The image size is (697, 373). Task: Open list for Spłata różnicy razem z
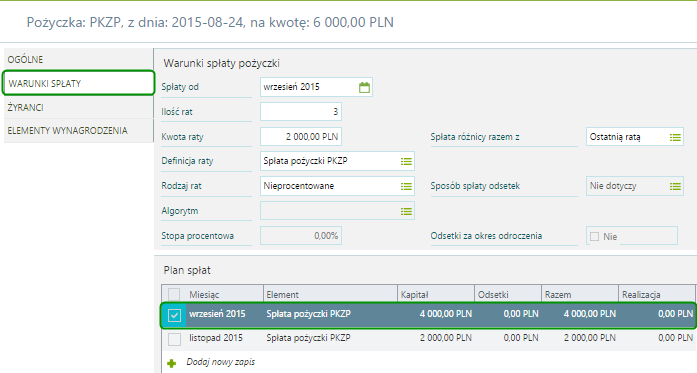(x=675, y=137)
